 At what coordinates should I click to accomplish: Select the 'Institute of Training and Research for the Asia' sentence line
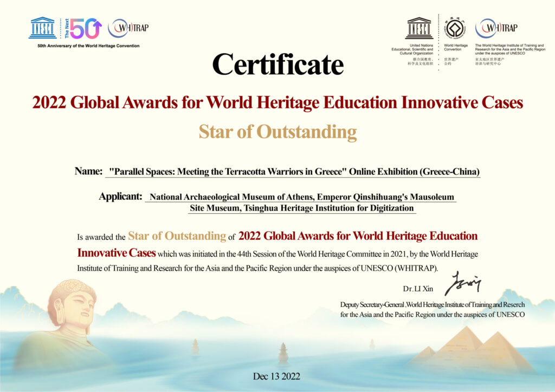click(257, 269)
